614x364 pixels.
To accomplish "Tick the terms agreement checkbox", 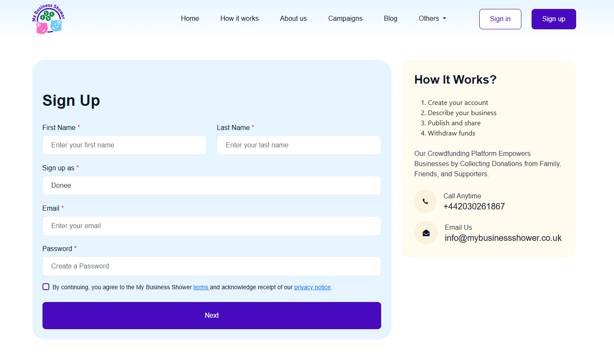I will (46, 287).
